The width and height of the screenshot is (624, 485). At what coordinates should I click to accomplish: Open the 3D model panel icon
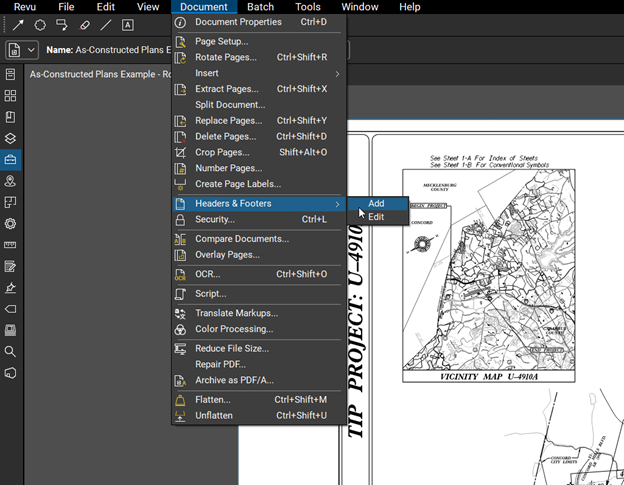point(10,373)
